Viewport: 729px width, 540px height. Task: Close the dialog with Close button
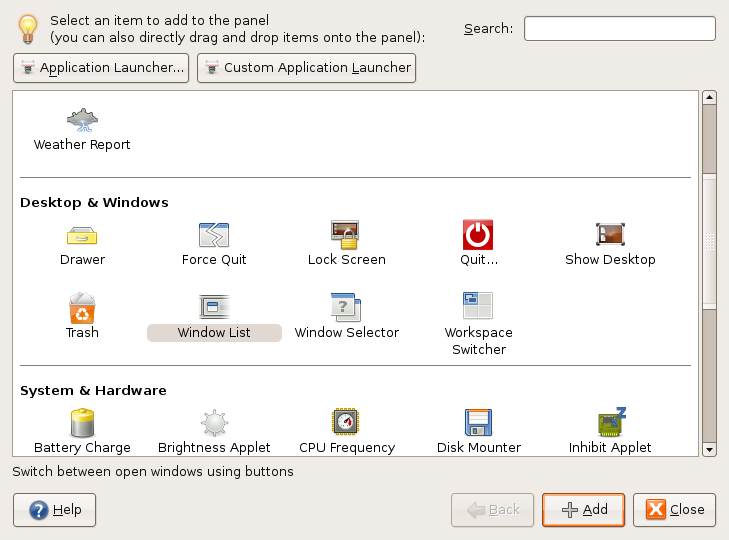[x=674, y=510]
